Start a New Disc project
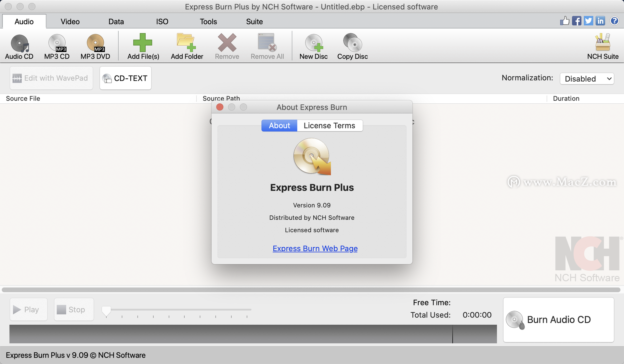Screen dimensions: 624x364 tap(313, 46)
